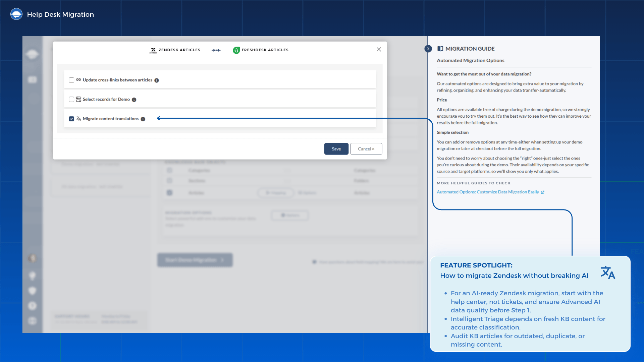Click the records icon beside Select records for Demo
This screenshot has height=362, width=644.
coord(78,99)
